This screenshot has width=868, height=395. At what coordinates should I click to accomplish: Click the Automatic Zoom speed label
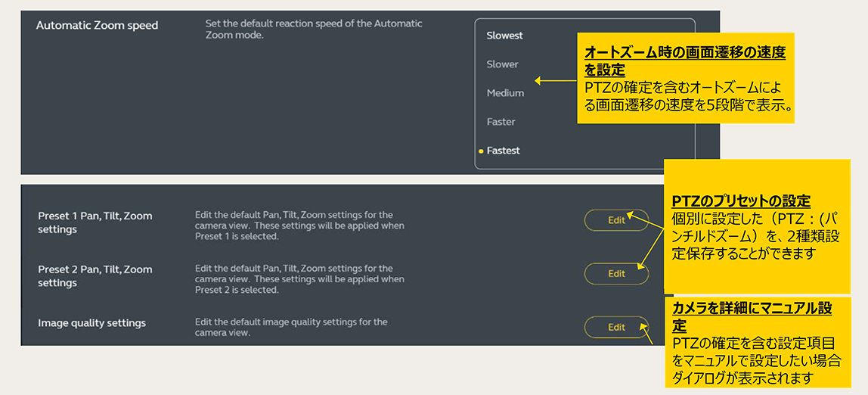[x=97, y=26]
